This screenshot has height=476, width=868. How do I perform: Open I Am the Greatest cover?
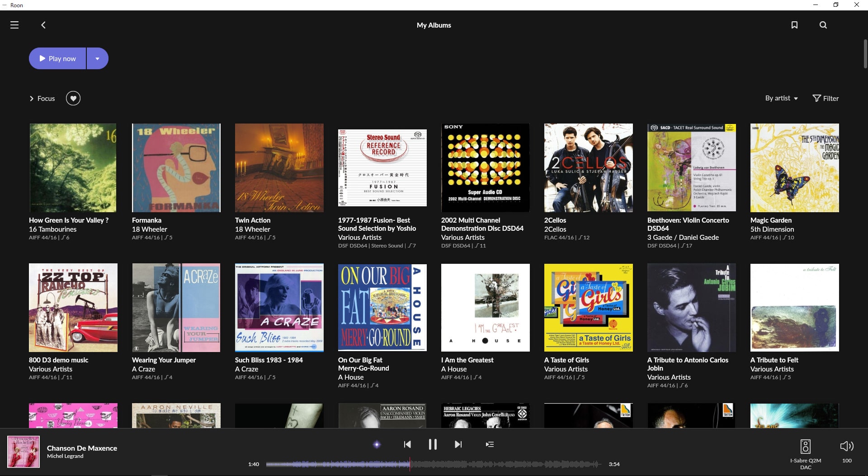(486, 308)
